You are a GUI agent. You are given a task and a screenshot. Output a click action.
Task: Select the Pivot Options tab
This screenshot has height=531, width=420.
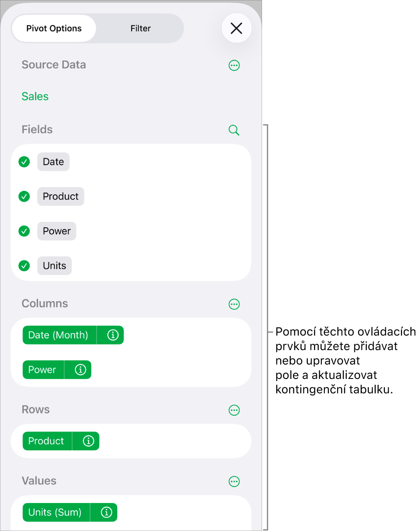click(54, 28)
